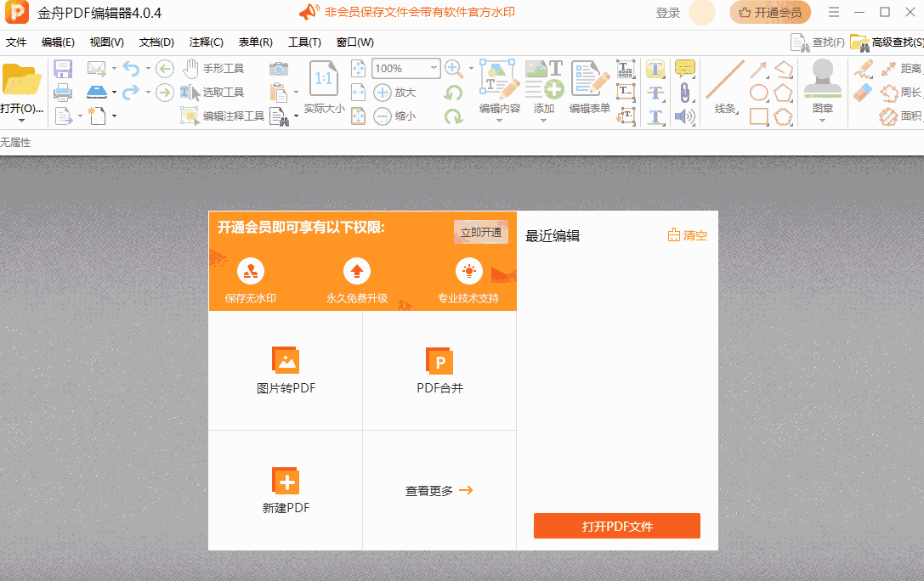
Task: Open the zoom percentage dropdown showing 100%
Action: (x=405, y=68)
